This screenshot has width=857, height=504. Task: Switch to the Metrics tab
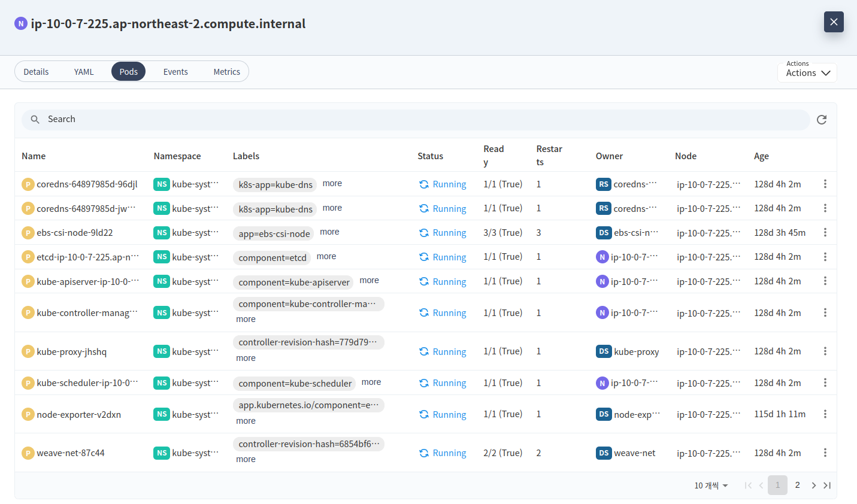coord(227,72)
